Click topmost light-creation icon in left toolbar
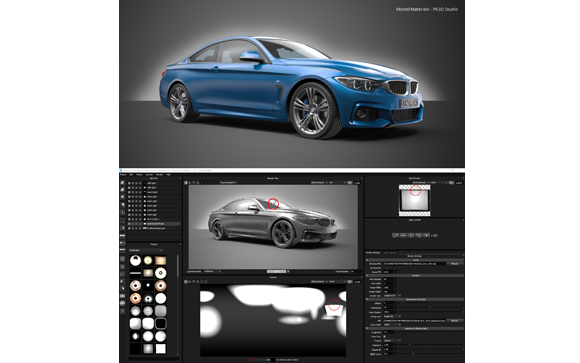This screenshot has width=580, height=363. click(x=122, y=183)
